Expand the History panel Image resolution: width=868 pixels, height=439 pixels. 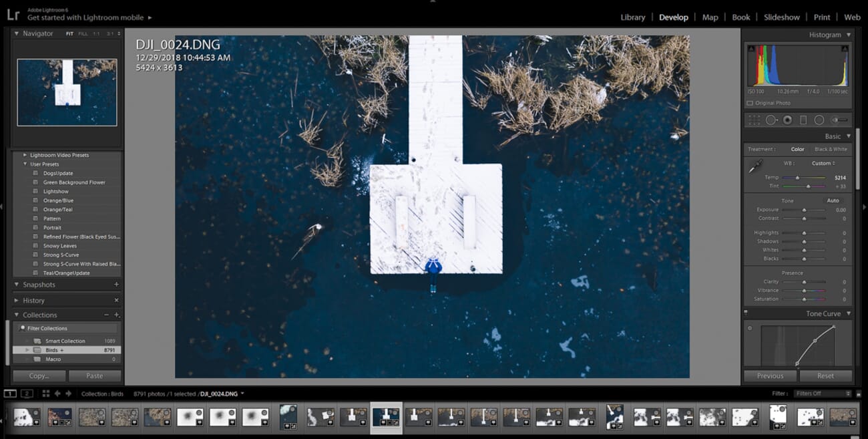coord(17,301)
